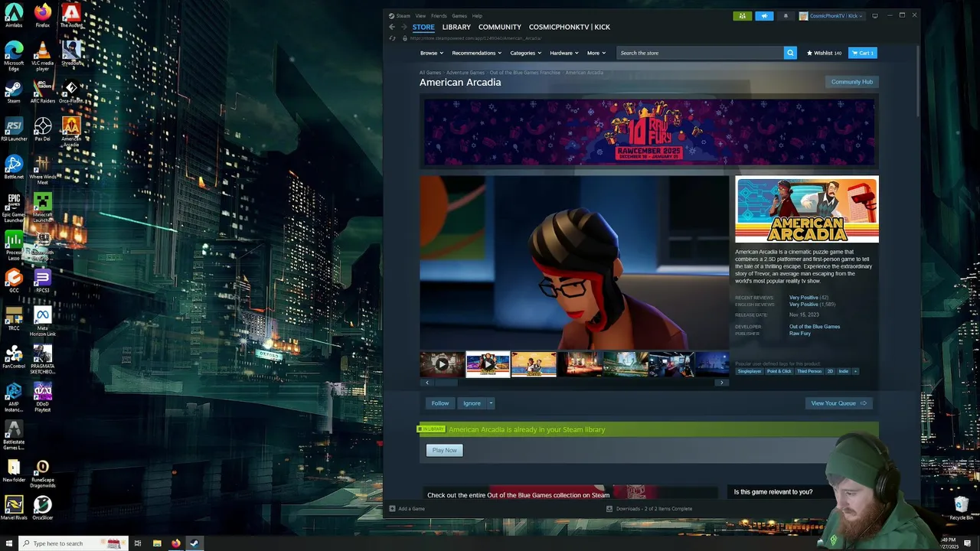
Task: Open the Battle.net desktop icon
Action: (x=14, y=168)
